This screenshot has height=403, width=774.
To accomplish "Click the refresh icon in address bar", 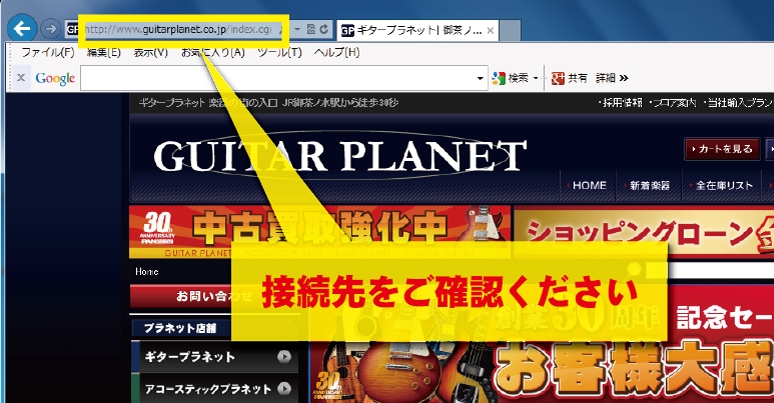I will (324, 29).
